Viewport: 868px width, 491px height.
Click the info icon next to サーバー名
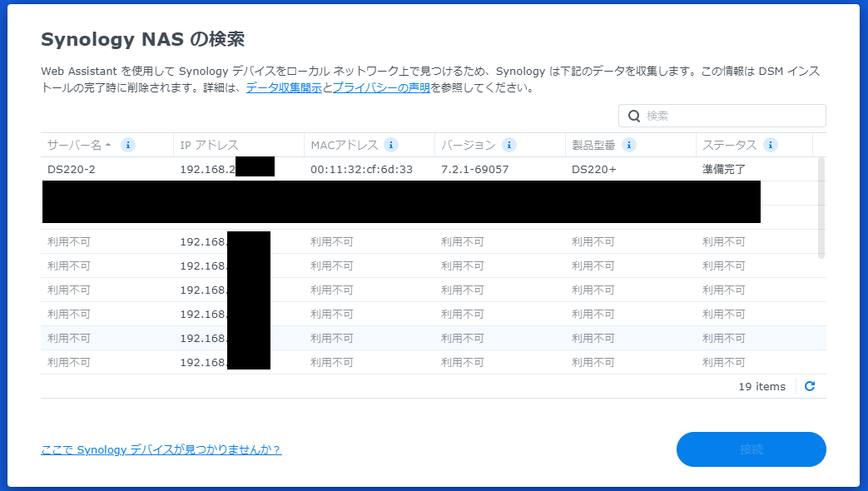click(x=128, y=145)
